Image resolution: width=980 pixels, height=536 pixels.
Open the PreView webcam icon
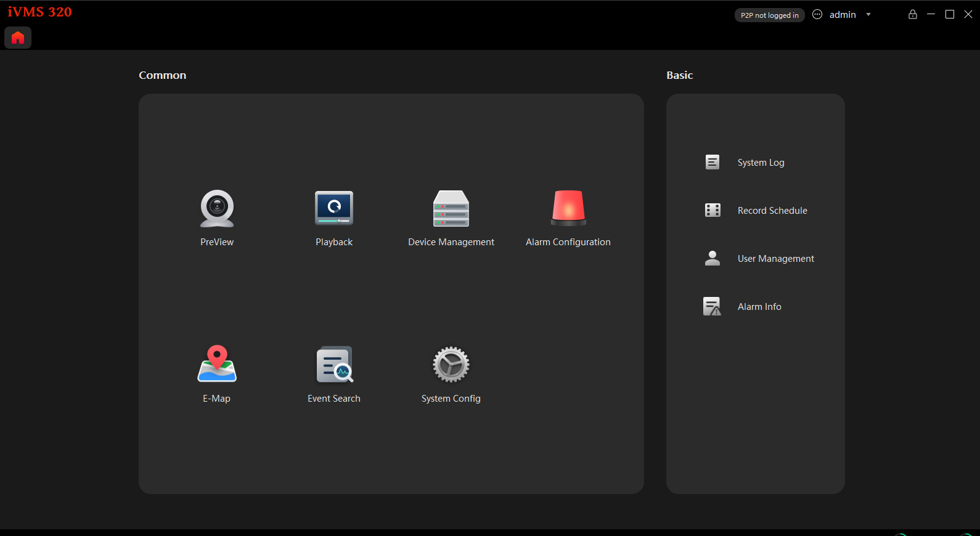[217, 209]
